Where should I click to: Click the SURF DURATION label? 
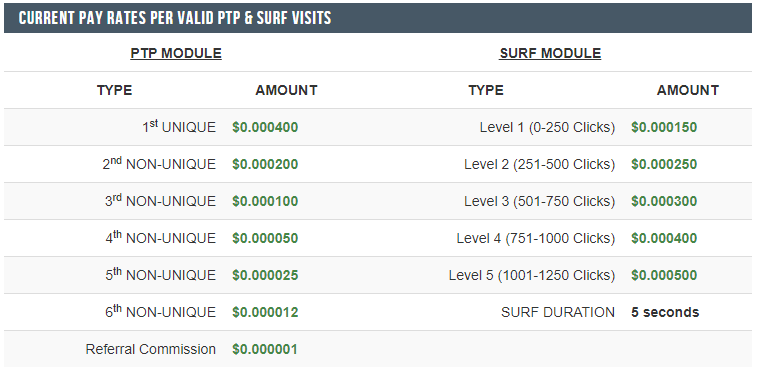[558, 312]
